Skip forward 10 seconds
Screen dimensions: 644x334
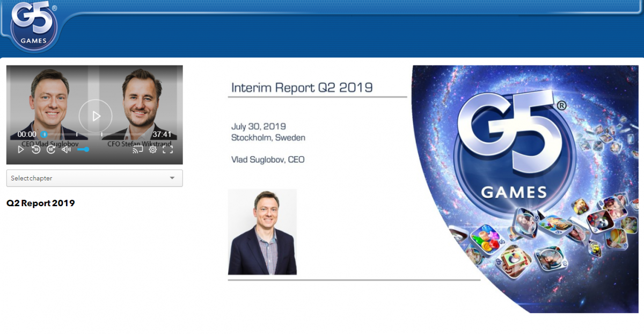pos(51,150)
